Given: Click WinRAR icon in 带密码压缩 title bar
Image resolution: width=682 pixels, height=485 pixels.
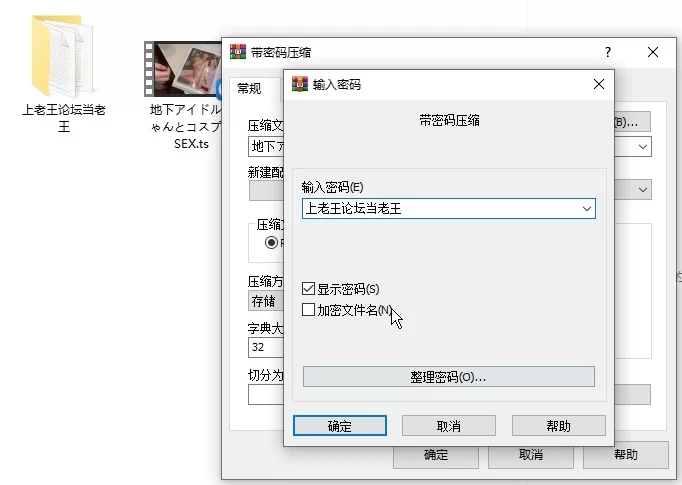Looking at the screenshot, I should click(x=238, y=52).
